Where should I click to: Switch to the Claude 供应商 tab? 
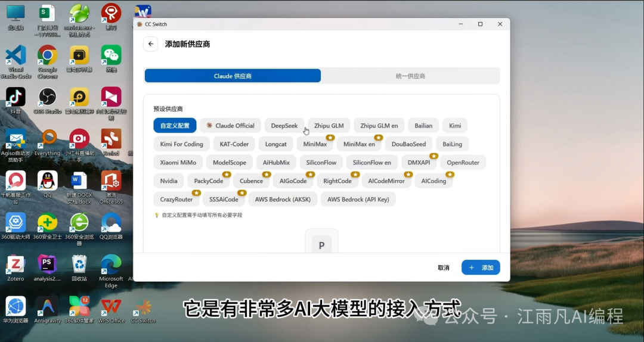(x=233, y=76)
